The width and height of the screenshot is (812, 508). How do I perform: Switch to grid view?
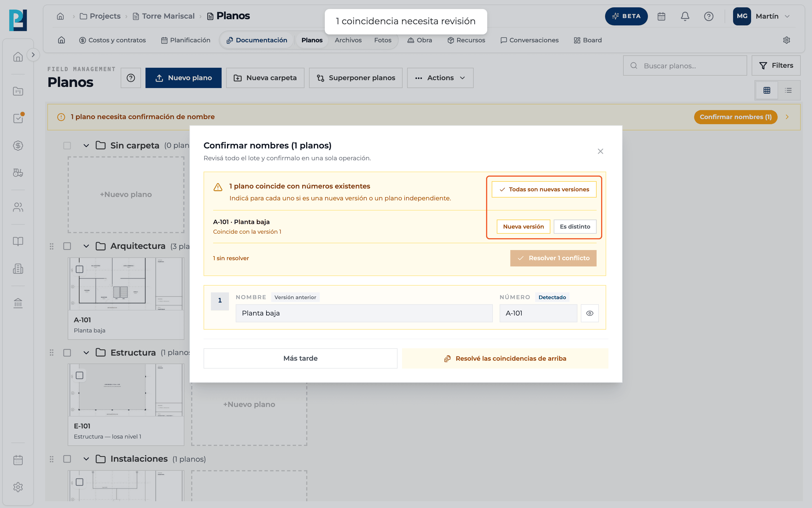pos(767,90)
